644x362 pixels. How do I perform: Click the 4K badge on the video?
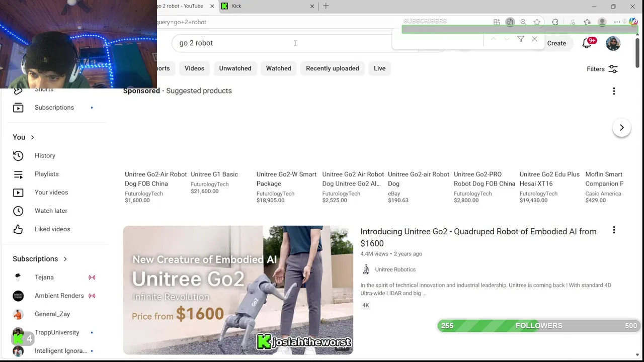[x=366, y=305]
